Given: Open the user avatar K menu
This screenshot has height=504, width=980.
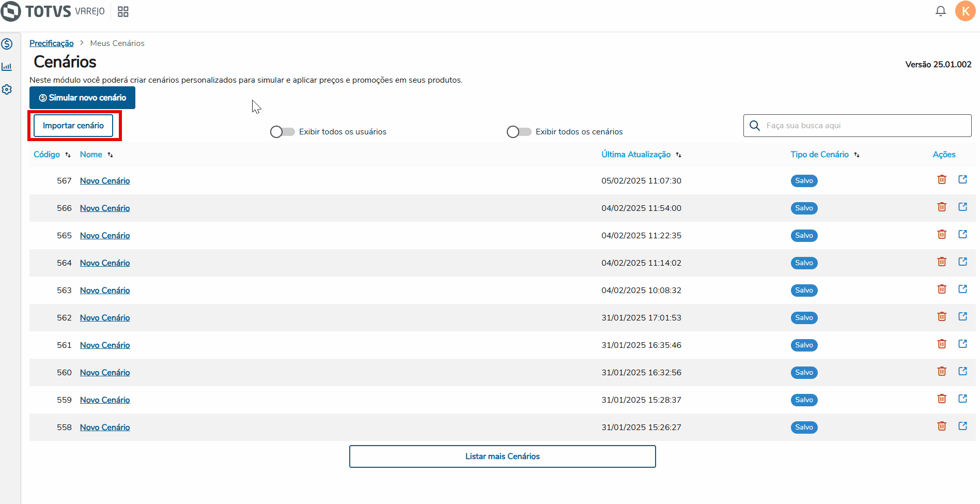Looking at the screenshot, I should pyautogui.click(x=965, y=11).
